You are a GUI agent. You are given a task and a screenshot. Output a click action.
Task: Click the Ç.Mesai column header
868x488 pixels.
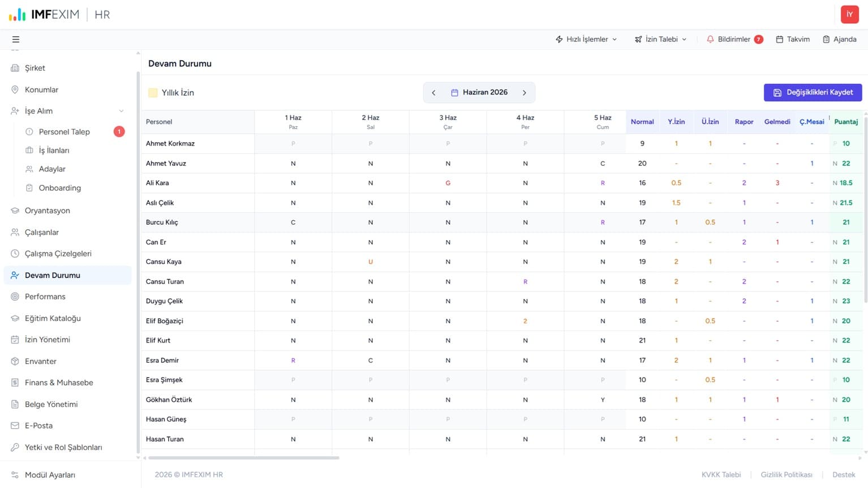(x=811, y=122)
